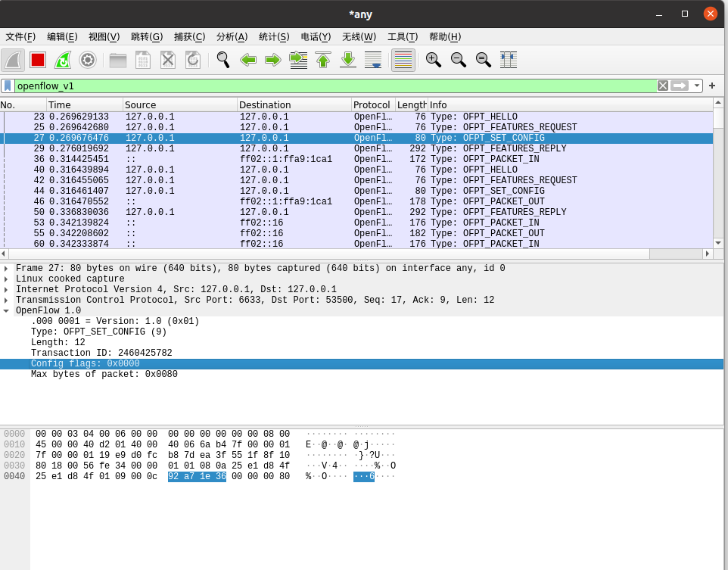Open the 电话(Y) menu
728x570 pixels.
[x=316, y=36]
